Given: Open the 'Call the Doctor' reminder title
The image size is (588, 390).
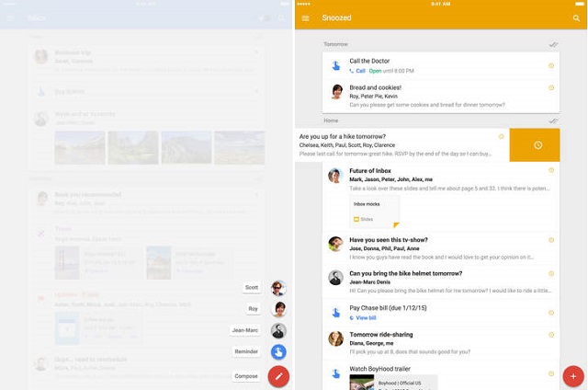Looking at the screenshot, I should [x=369, y=61].
